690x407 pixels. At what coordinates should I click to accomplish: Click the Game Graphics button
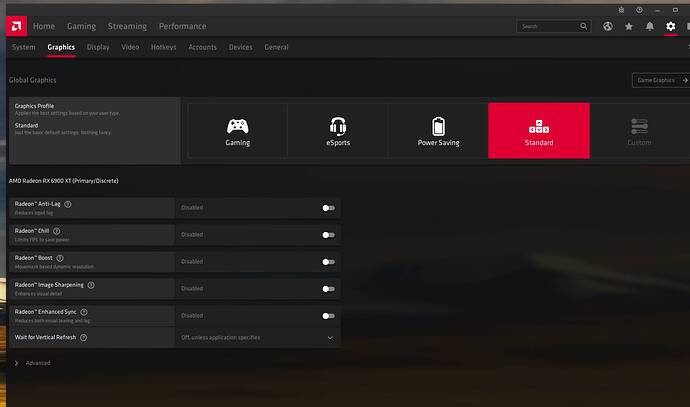(x=661, y=80)
